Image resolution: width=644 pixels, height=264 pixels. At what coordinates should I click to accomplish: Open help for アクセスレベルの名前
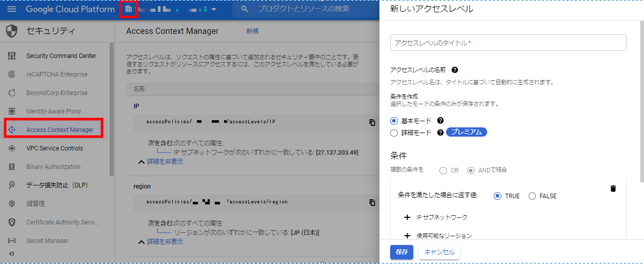coord(454,70)
